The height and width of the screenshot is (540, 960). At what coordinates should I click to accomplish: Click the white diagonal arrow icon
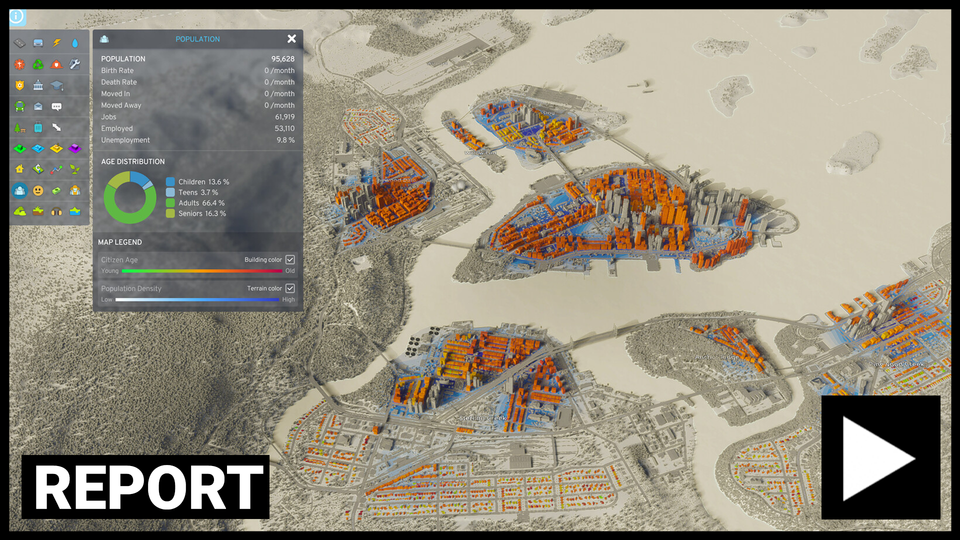pos(56,127)
